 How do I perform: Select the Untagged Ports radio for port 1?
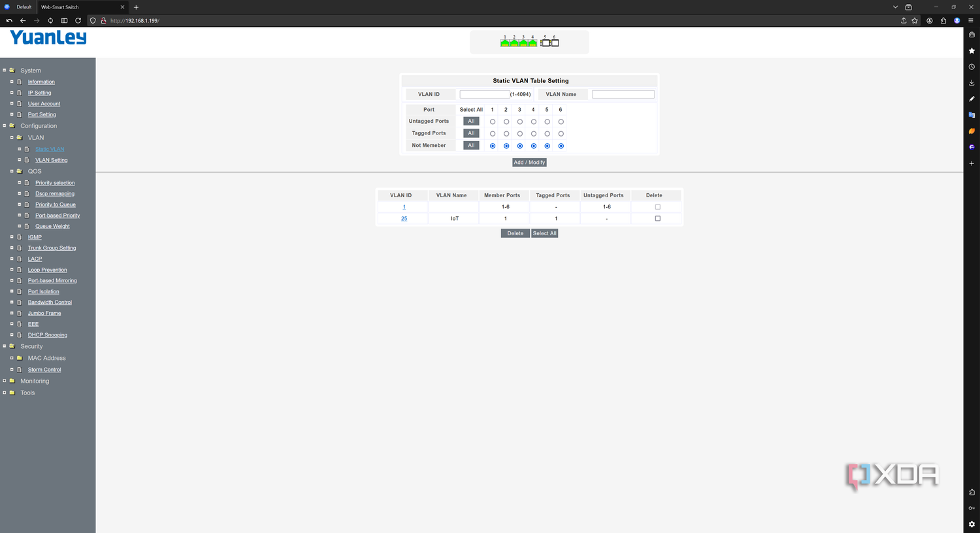pyautogui.click(x=493, y=121)
